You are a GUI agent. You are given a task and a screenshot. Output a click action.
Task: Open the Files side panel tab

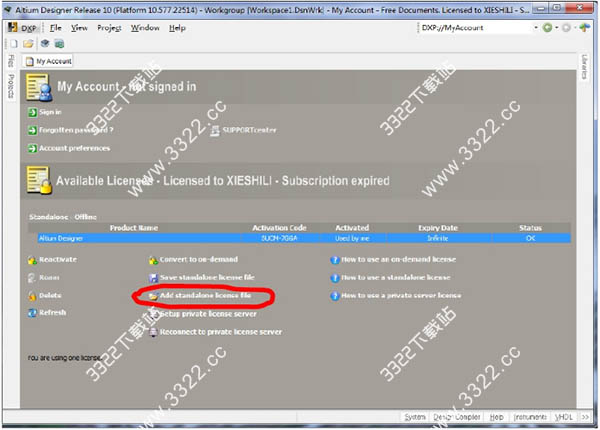coord(11,61)
